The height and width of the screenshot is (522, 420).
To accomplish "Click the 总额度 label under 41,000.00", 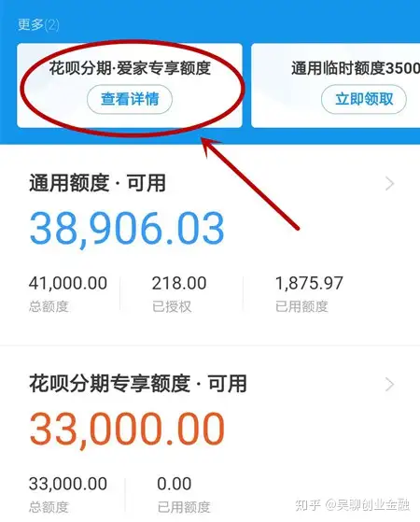I will 49,306.
